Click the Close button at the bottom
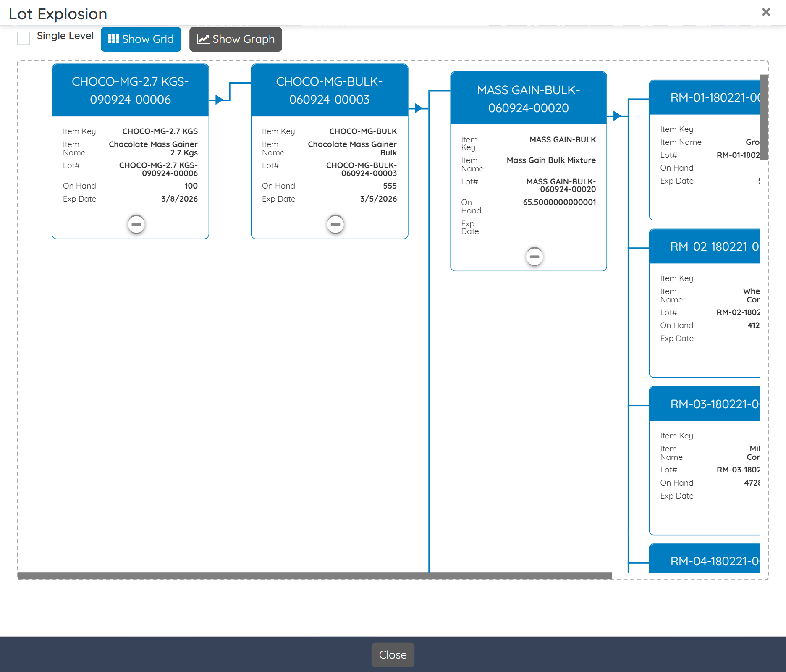This screenshot has width=786, height=672. click(393, 654)
